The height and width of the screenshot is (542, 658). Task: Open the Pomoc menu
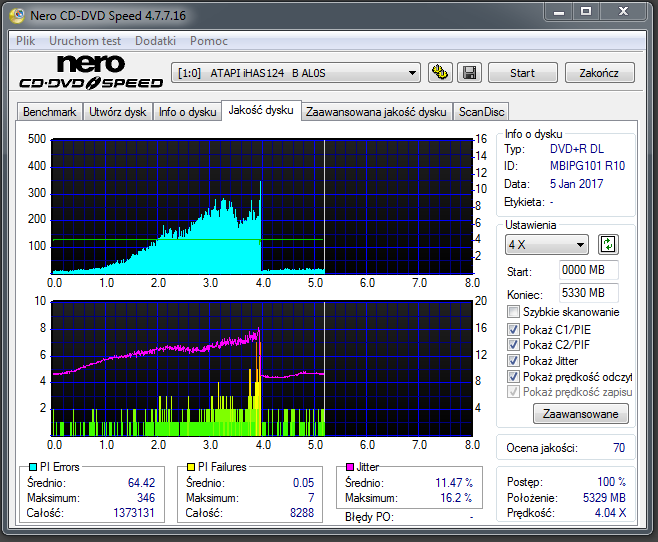click(209, 41)
